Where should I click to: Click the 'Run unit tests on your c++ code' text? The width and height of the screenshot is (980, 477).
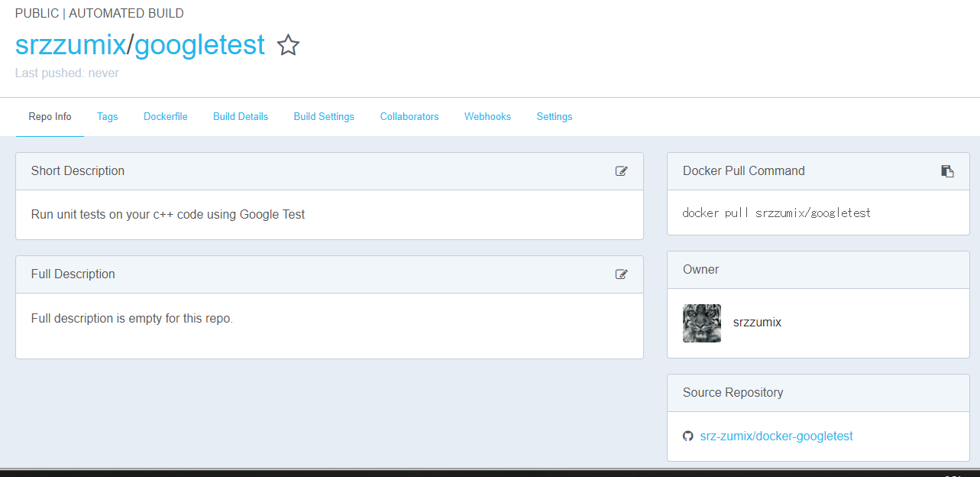click(x=168, y=215)
